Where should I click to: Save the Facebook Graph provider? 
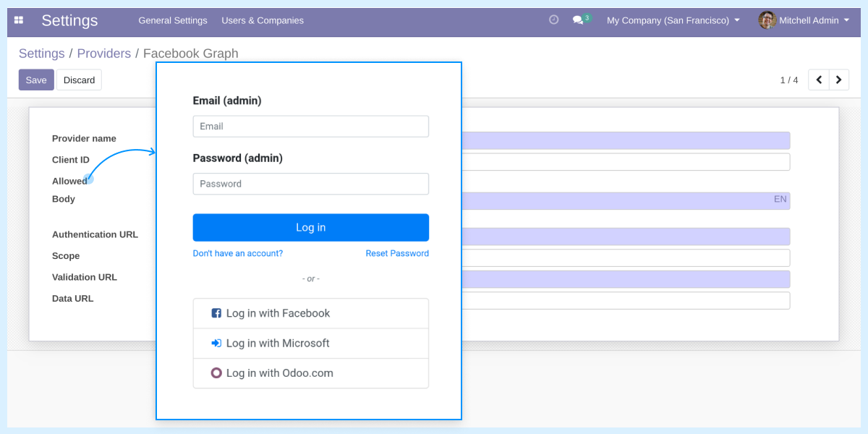tap(36, 80)
